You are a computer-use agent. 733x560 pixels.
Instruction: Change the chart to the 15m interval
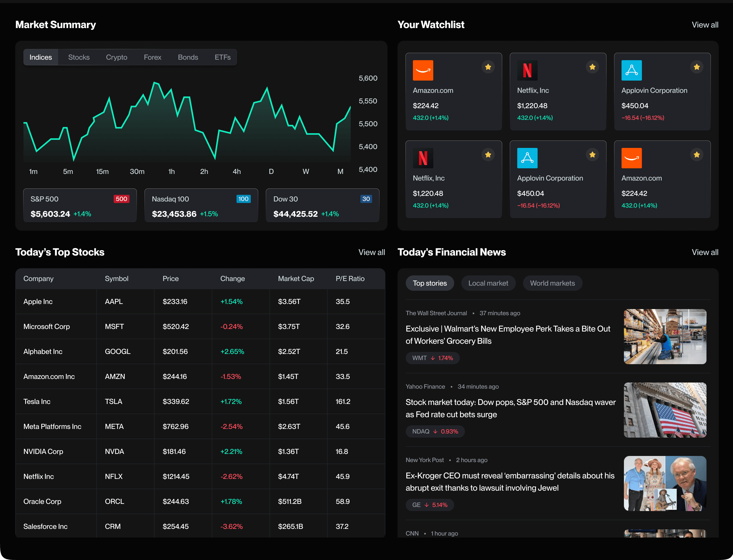click(x=102, y=171)
